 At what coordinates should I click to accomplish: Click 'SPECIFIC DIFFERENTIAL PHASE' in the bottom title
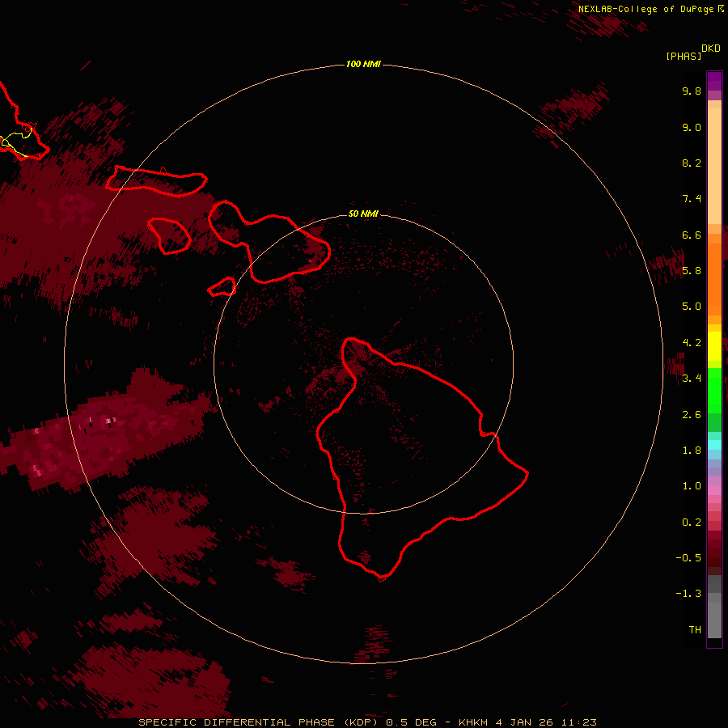pyautogui.click(x=236, y=722)
